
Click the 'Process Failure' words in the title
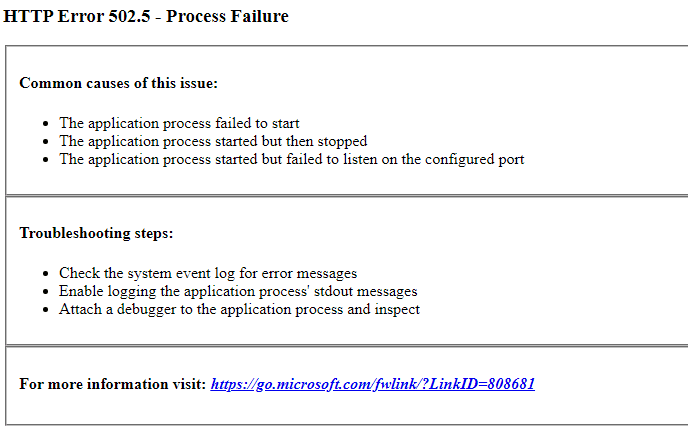point(227,16)
